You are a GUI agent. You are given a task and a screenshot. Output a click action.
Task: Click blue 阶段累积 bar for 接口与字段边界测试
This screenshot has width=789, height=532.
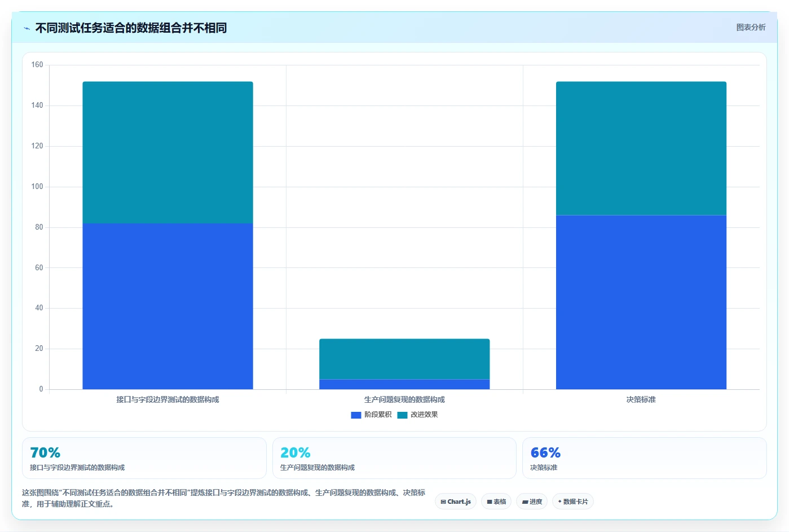(x=168, y=306)
